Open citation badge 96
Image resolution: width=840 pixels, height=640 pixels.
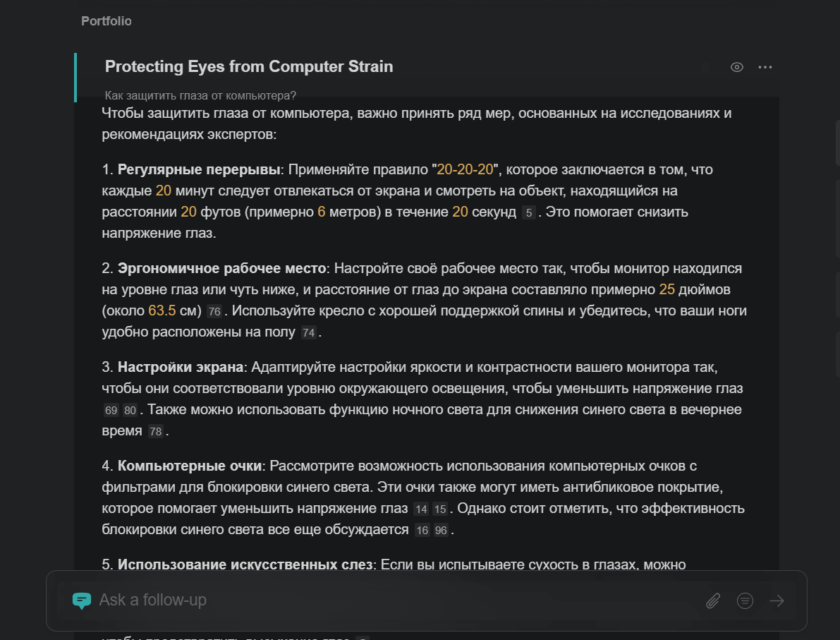click(441, 530)
